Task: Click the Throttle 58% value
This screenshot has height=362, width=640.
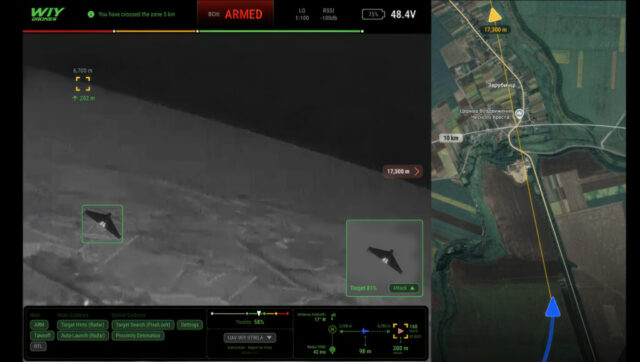Action: (259, 322)
